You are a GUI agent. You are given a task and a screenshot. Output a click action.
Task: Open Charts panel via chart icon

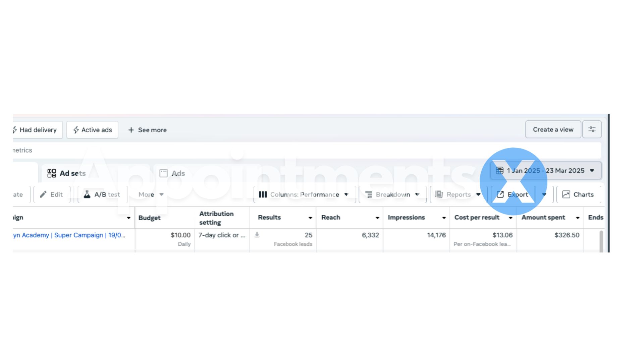tap(566, 194)
